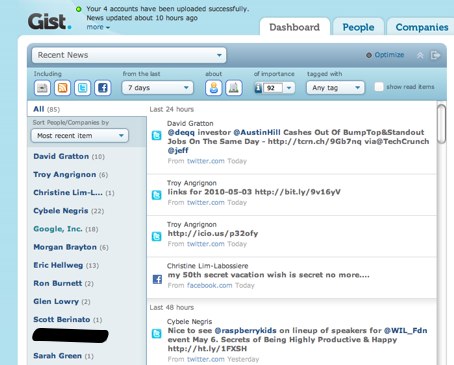The image size is (454, 365).
Task: Open the Recent News dropdown
Action: pos(129,55)
